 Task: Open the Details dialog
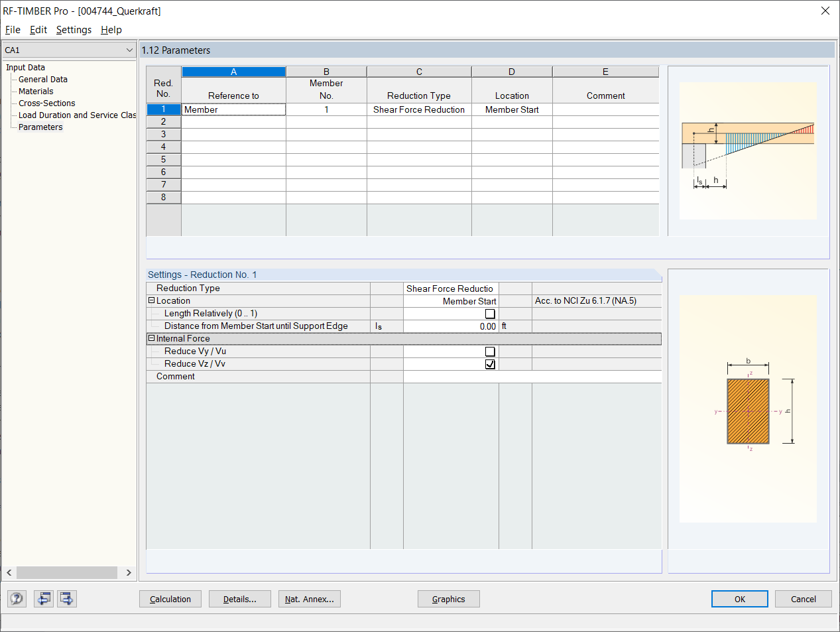click(x=239, y=598)
